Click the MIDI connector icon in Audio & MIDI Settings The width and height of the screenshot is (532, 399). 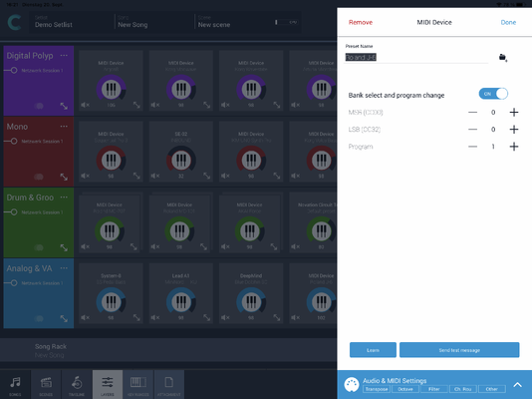352,384
